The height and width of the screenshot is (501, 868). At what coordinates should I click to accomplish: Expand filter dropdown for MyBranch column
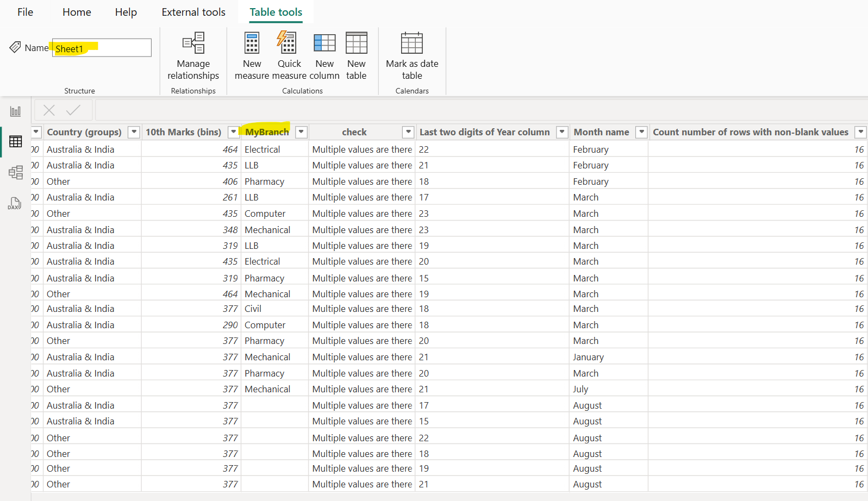coord(301,132)
